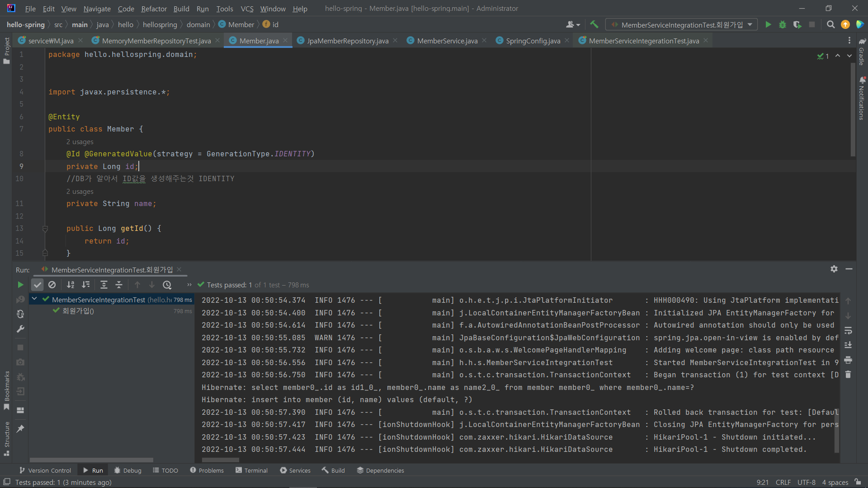Rerun test with green play in Run panel
Image resolution: width=868 pixels, height=488 pixels.
tap(20, 285)
